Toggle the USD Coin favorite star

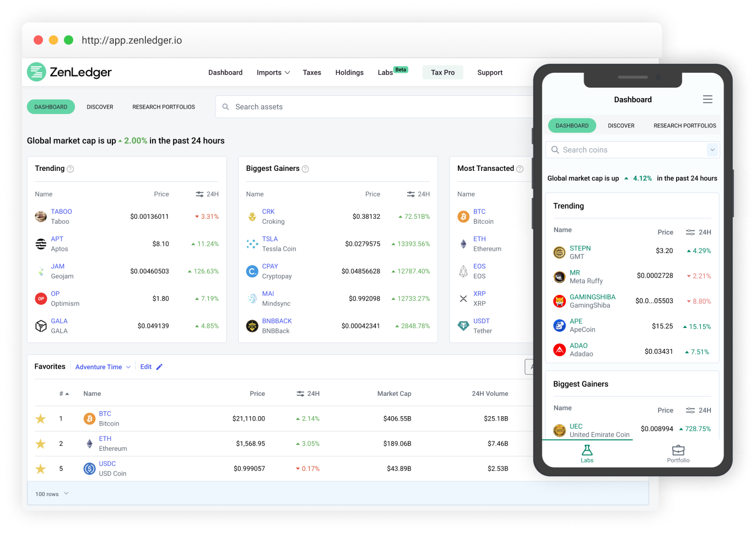(x=41, y=469)
